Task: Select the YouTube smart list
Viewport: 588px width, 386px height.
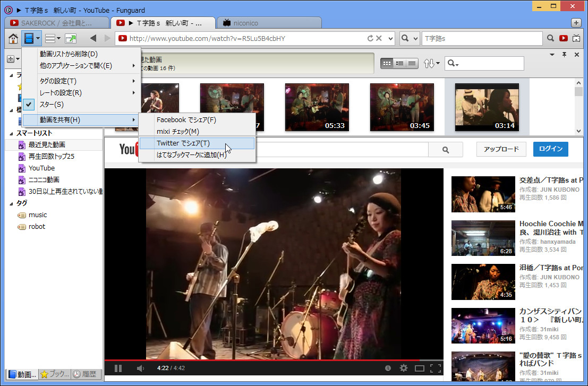Action: (41, 168)
